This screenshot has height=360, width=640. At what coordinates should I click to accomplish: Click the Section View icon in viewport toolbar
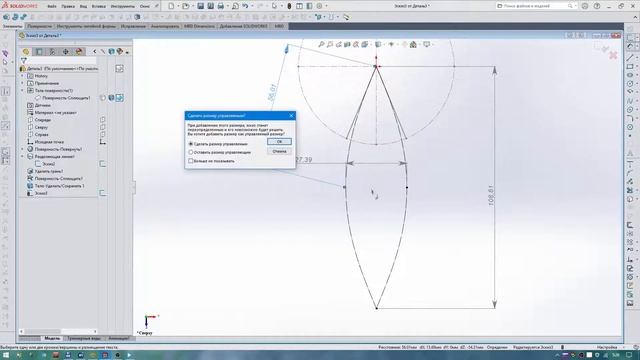coord(347,44)
